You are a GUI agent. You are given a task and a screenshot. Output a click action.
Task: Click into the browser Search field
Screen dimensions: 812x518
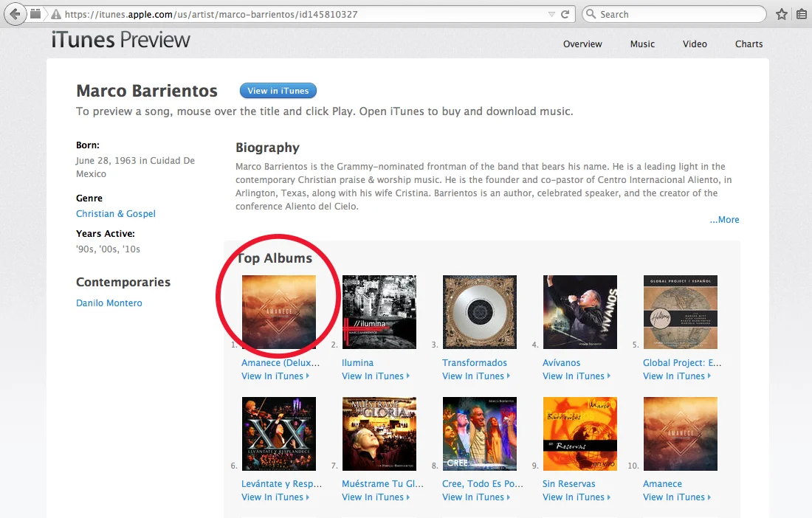coord(674,14)
